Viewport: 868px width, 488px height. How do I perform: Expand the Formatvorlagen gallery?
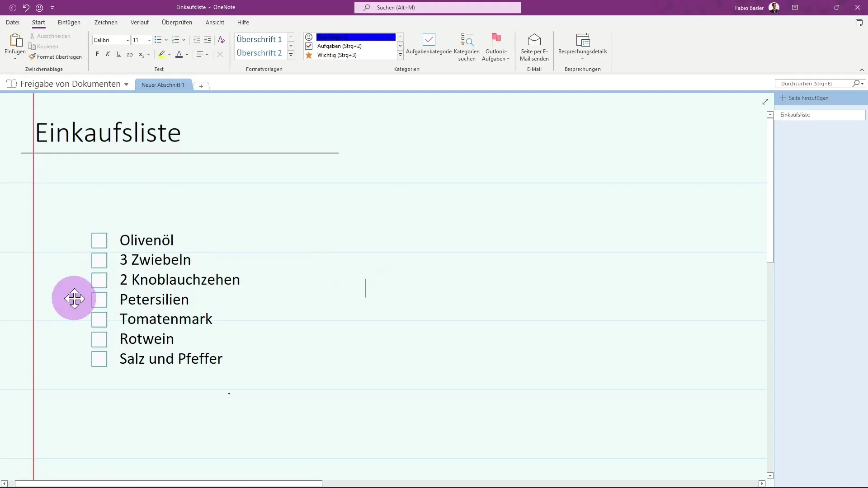[x=291, y=55]
